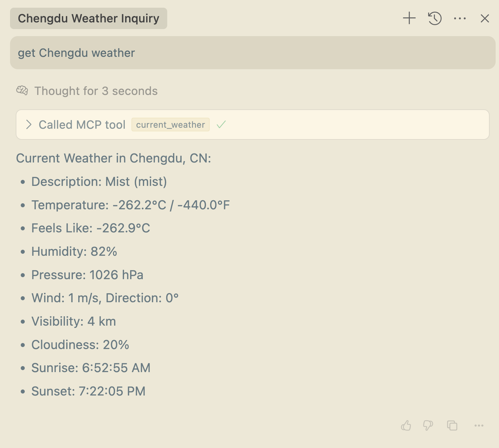Copy the weather response text
The height and width of the screenshot is (448, 499).
(452, 425)
